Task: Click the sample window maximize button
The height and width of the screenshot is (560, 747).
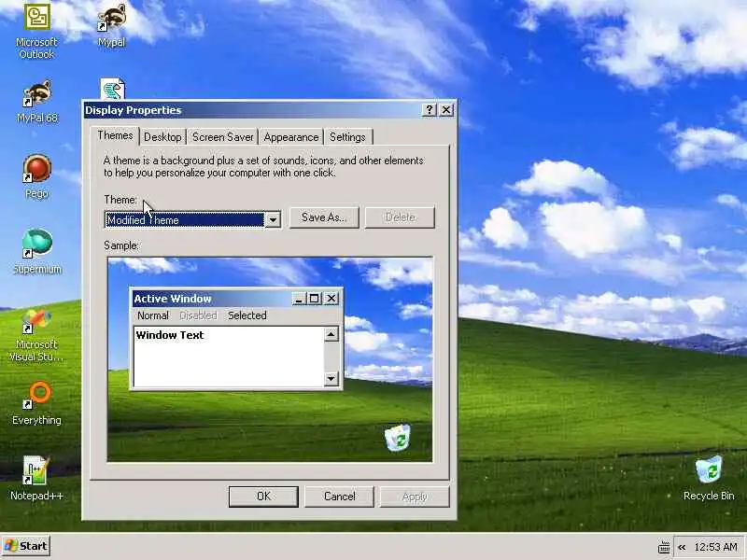Action: (x=314, y=299)
